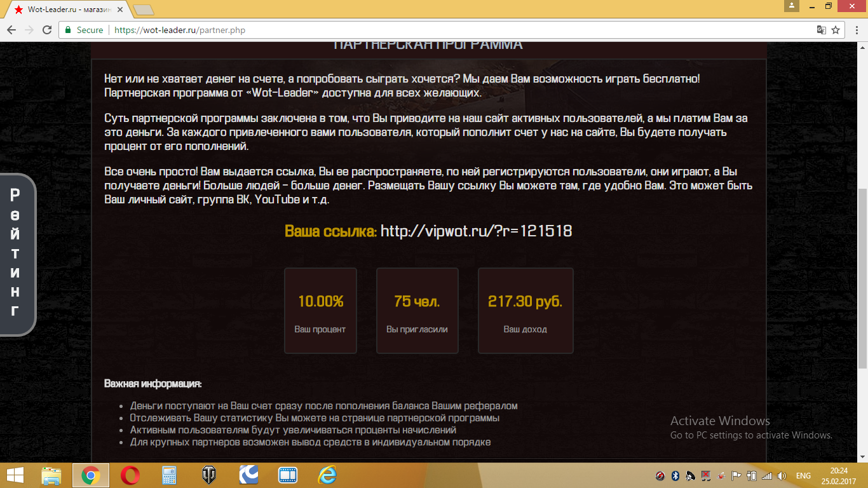The height and width of the screenshot is (488, 868).
Task: Click the bullet "Для крупных партнеров возможен вывод…"
Action: pyautogui.click(x=310, y=442)
